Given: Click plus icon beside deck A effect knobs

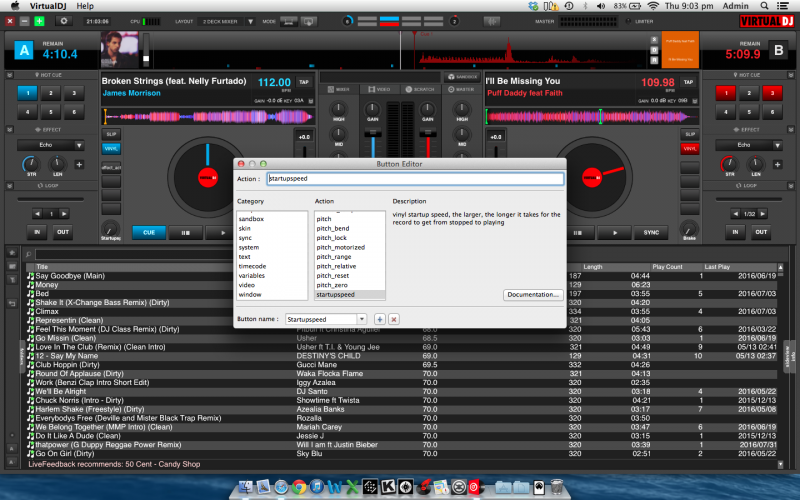Looking at the screenshot, I should point(79,164).
